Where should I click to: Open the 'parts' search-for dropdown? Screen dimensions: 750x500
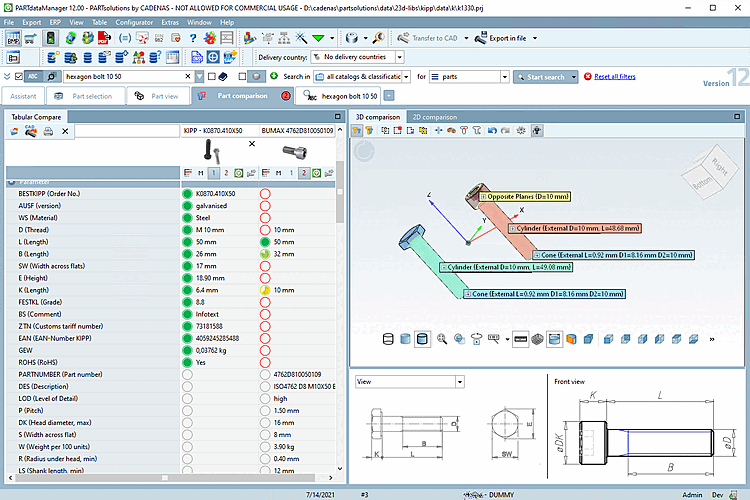click(x=504, y=77)
